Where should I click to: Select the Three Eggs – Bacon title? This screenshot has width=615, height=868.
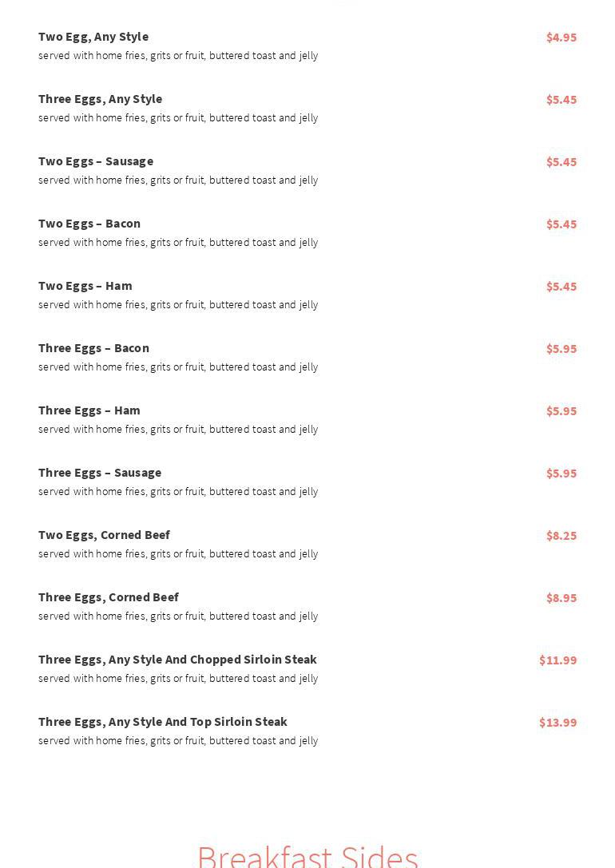pos(93,348)
